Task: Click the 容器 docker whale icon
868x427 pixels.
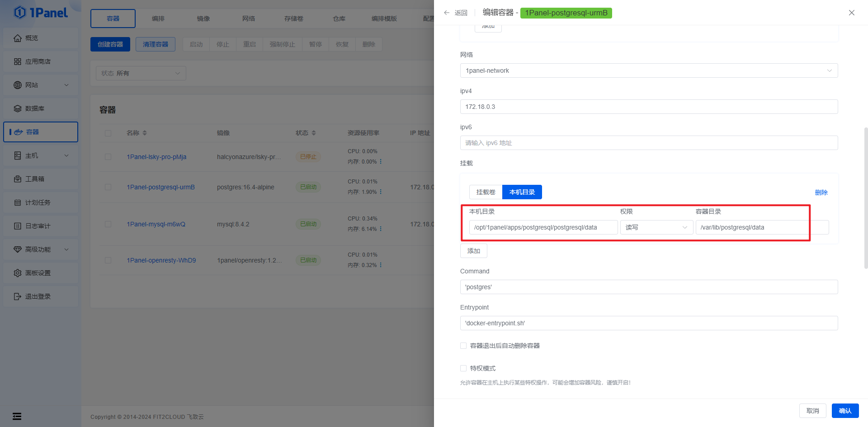Action: point(19,132)
